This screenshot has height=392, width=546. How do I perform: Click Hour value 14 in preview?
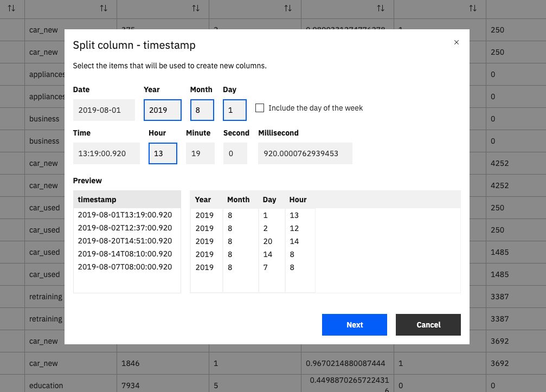[x=294, y=241]
